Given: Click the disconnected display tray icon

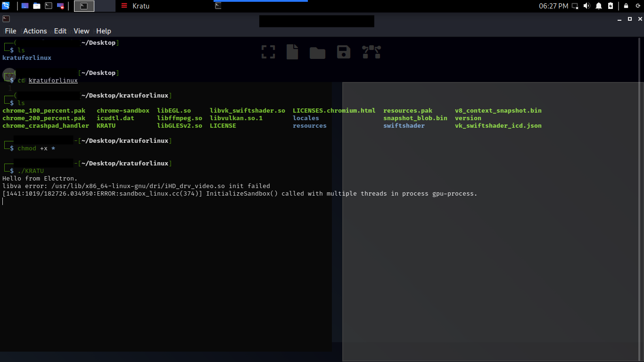Looking at the screenshot, I should tap(575, 6).
